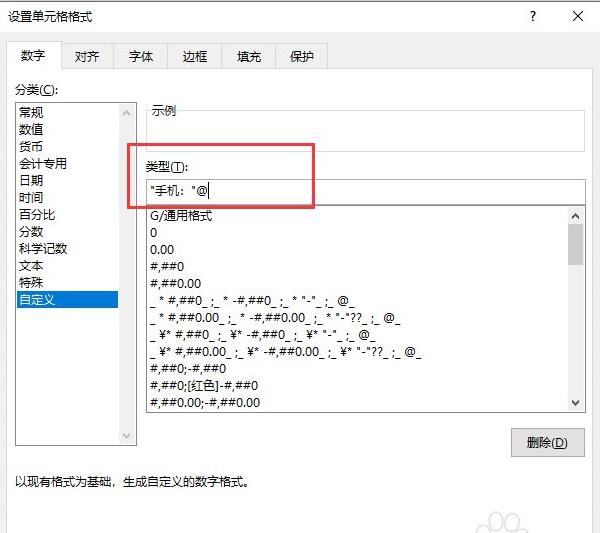
Task: Select the 0.00 format entry
Action: coord(358,249)
